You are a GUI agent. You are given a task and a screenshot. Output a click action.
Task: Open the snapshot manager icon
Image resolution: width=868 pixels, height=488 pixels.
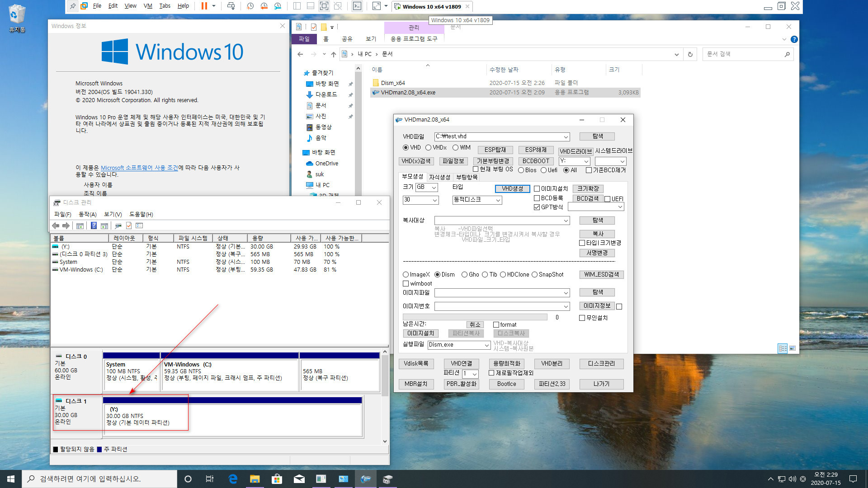(x=278, y=6)
